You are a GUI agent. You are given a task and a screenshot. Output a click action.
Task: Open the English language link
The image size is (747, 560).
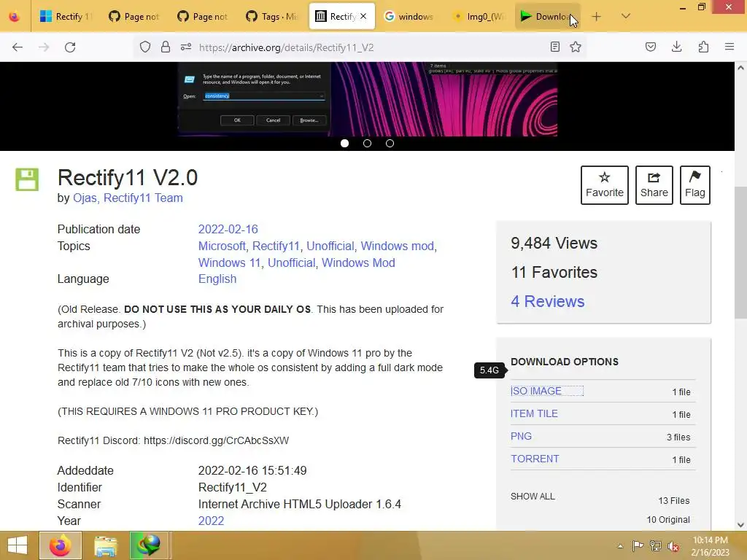pyautogui.click(x=217, y=279)
